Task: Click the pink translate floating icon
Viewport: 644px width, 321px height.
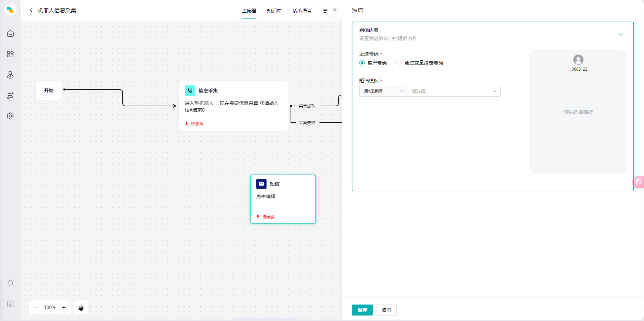Action: click(x=638, y=182)
